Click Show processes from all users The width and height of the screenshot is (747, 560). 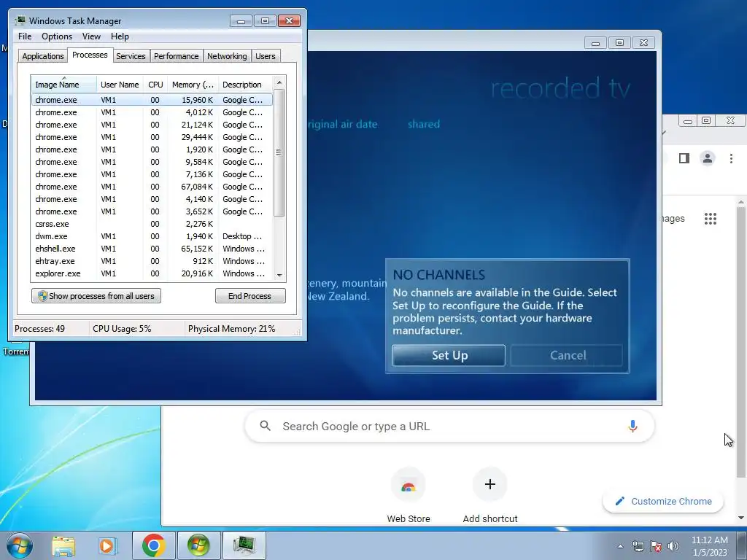(96, 296)
